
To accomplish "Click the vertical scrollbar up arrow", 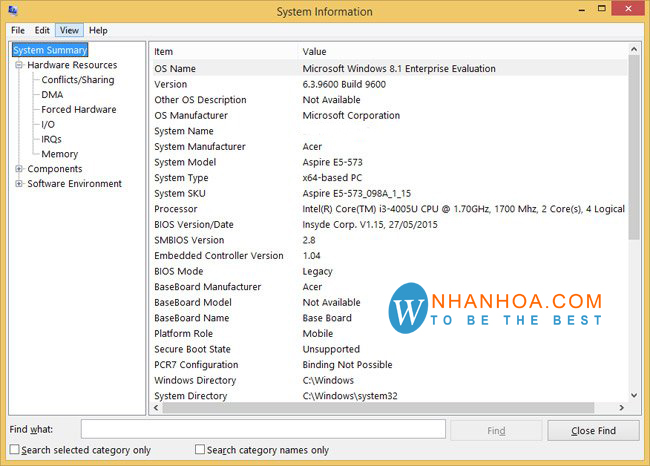I will [x=634, y=49].
